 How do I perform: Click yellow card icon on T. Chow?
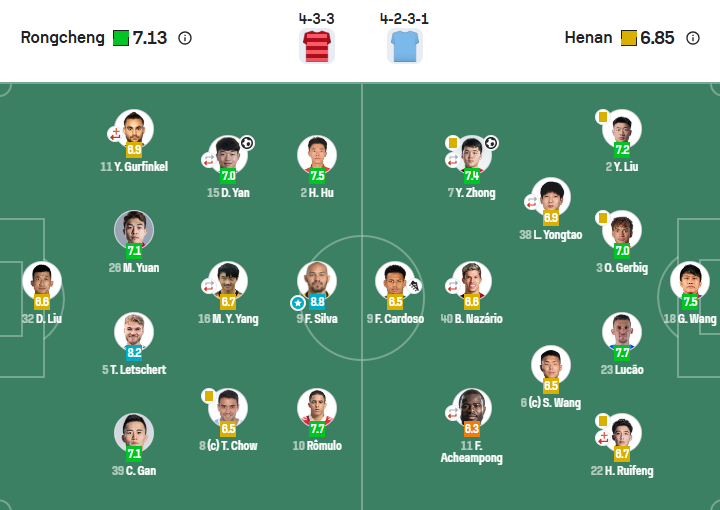point(209,396)
